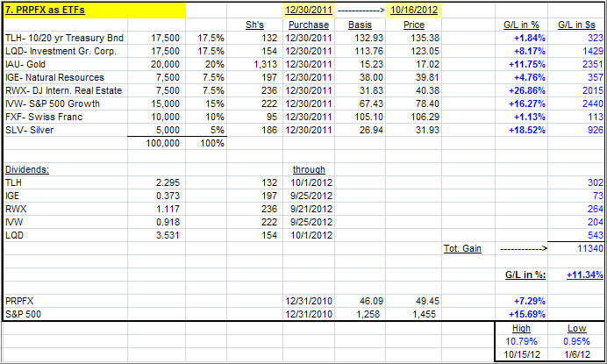Select the 0.918 dividend value for IVW
Screen dimensions: 607x364
tap(168, 222)
